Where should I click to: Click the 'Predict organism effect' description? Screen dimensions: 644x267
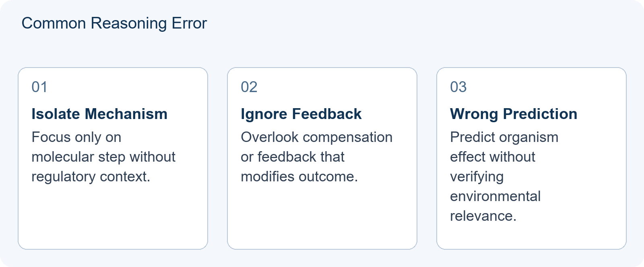[x=504, y=177]
